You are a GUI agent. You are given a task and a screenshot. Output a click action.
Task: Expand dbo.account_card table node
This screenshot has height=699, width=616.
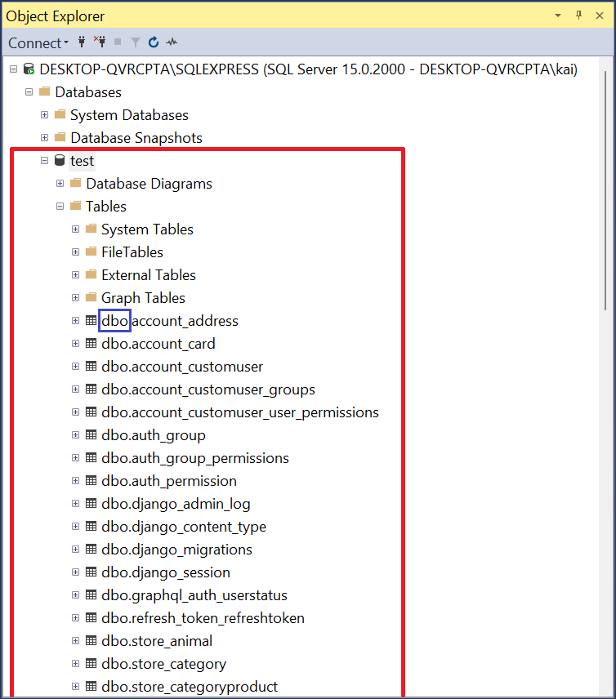76,343
